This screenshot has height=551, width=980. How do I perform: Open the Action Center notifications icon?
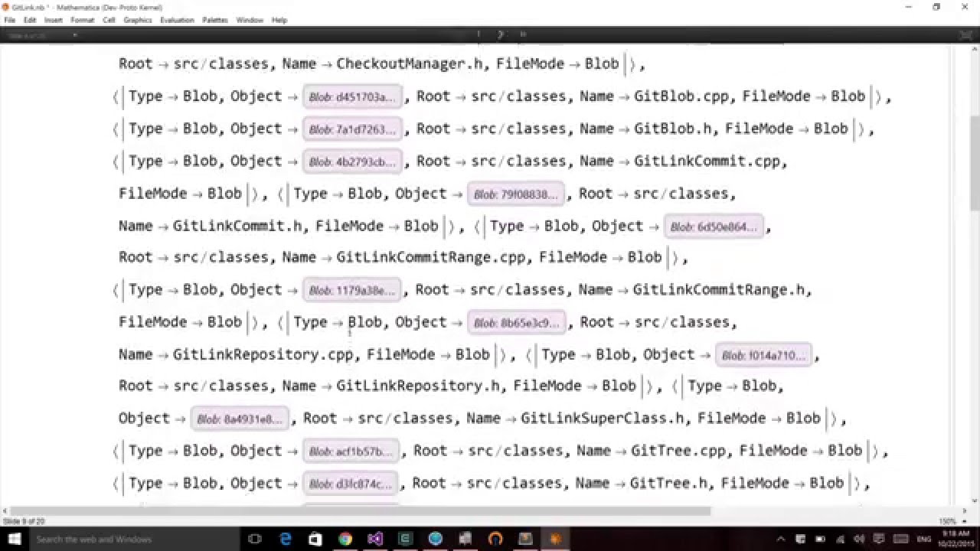pos(878,539)
